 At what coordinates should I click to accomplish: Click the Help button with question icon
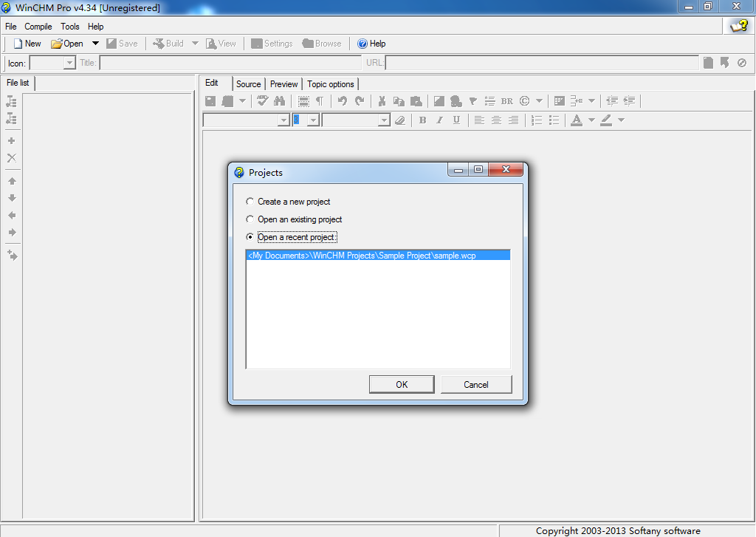(371, 44)
